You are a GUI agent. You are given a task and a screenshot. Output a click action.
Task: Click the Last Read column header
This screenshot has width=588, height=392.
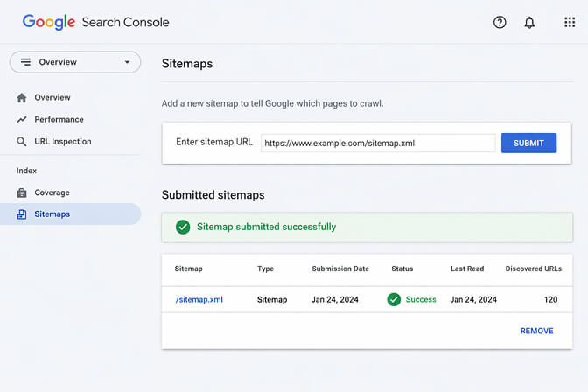coord(467,269)
